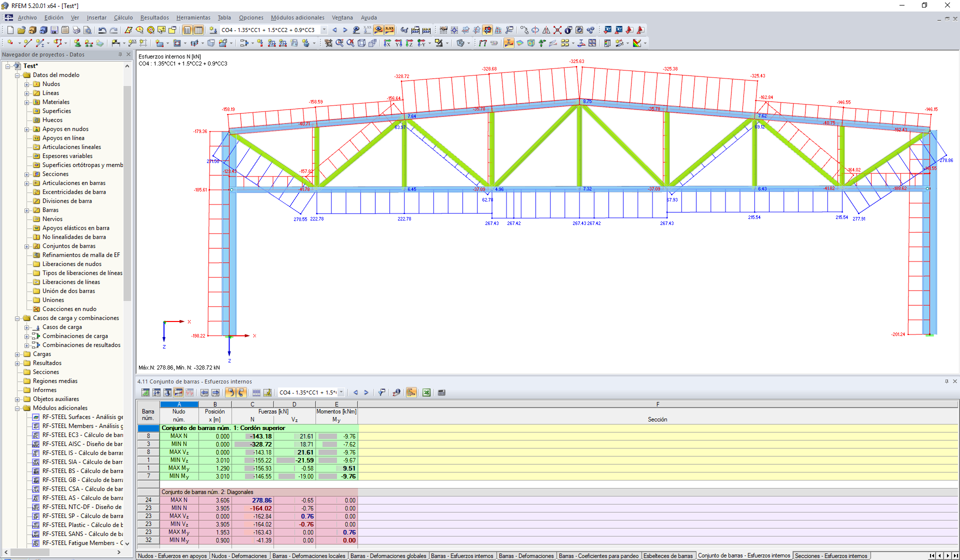Viewport: 960px width, 560px height.
Task: Open the CO4 dropdown in table toolbar
Action: click(341, 392)
